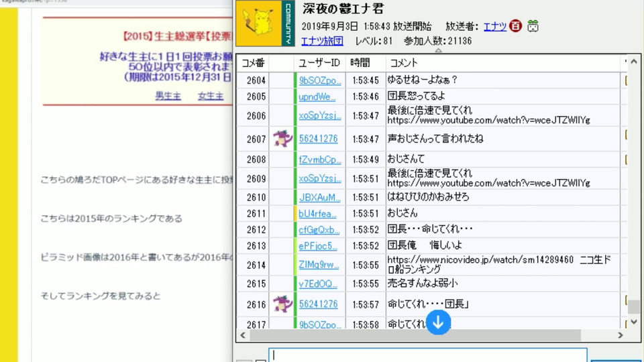This screenshot has height=362, width=644.
Task: Select comment 売名すんなよ弱小
Action: pyautogui.click(x=422, y=283)
